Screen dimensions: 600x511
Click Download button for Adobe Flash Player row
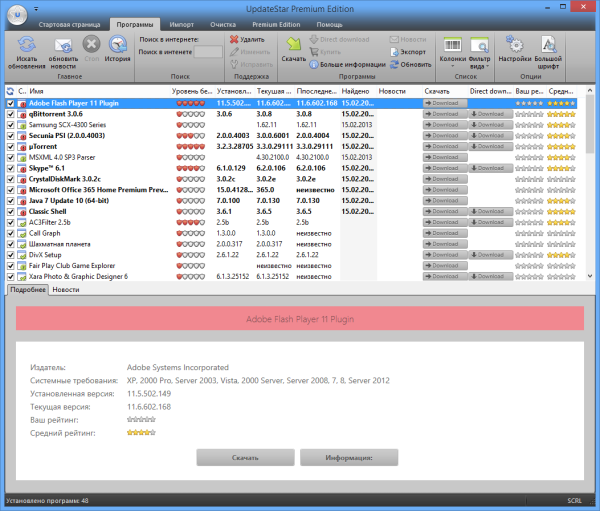tap(445, 103)
